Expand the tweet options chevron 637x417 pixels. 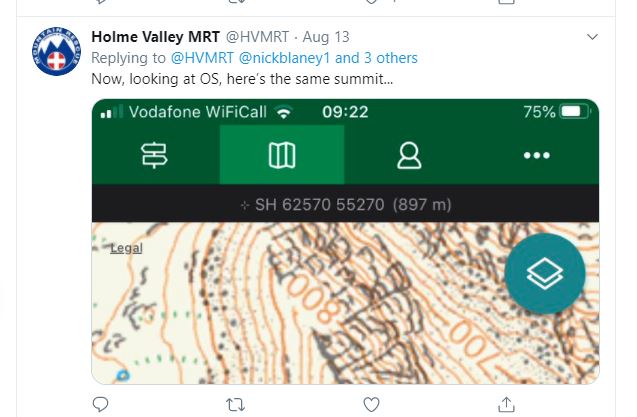pyautogui.click(x=592, y=37)
